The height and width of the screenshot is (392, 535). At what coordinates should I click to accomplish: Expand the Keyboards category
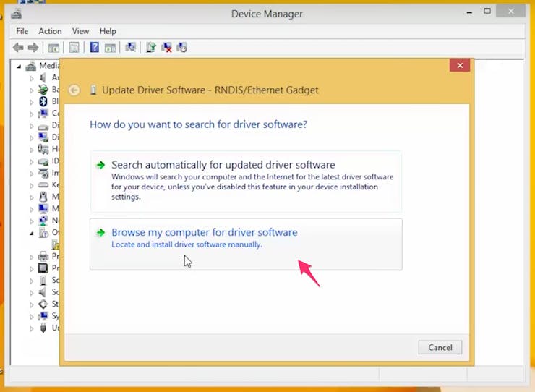(x=31, y=185)
